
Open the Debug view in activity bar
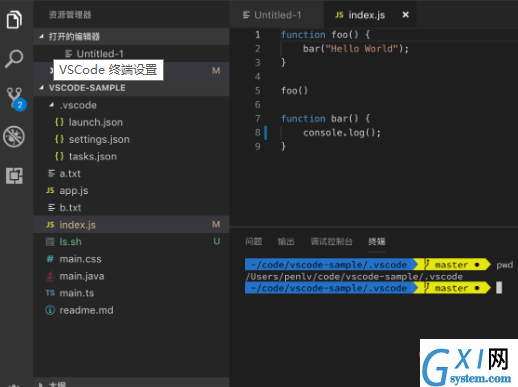pyautogui.click(x=14, y=136)
